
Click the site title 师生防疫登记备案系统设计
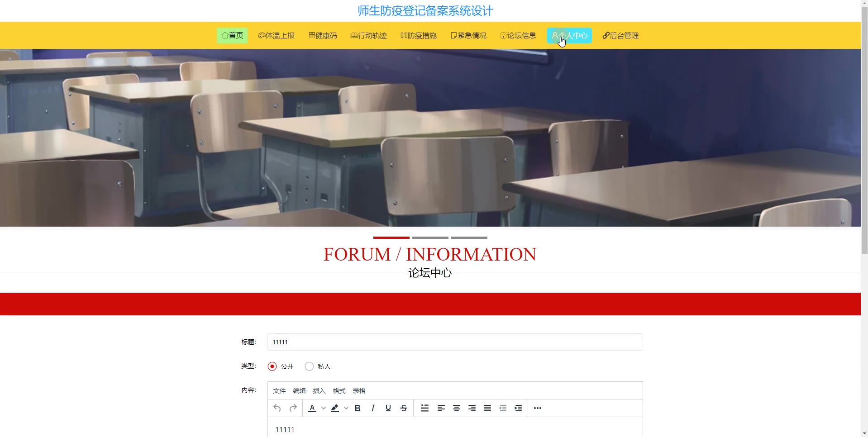(x=425, y=11)
